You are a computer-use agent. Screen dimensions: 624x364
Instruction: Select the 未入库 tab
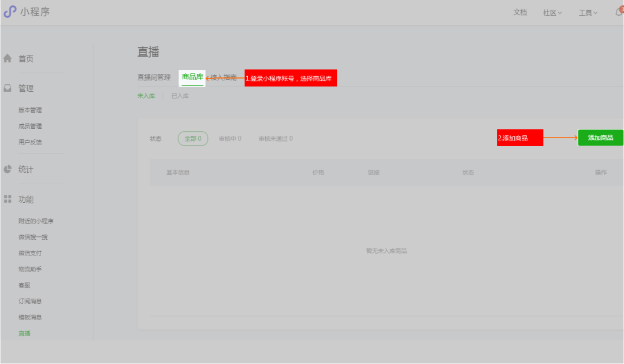pyautogui.click(x=146, y=95)
